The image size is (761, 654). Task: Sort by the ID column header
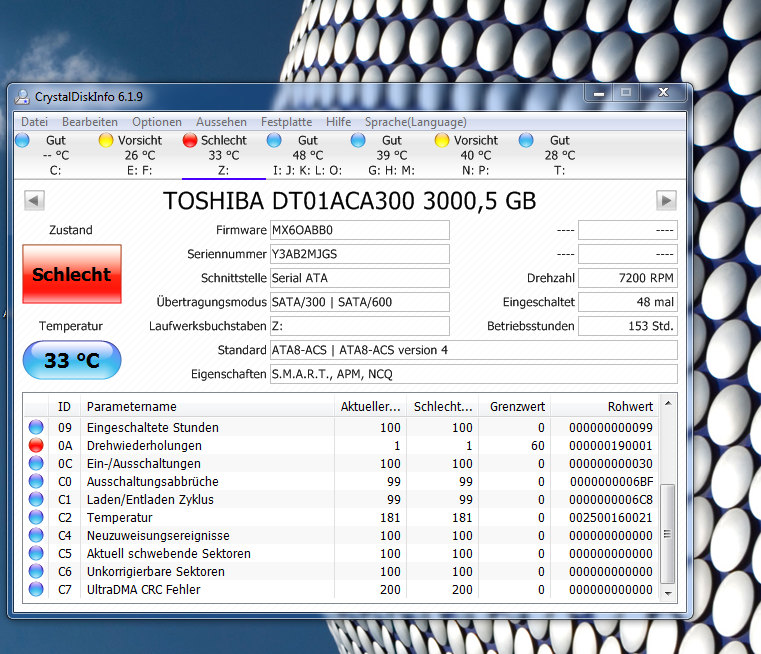pyautogui.click(x=65, y=407)
